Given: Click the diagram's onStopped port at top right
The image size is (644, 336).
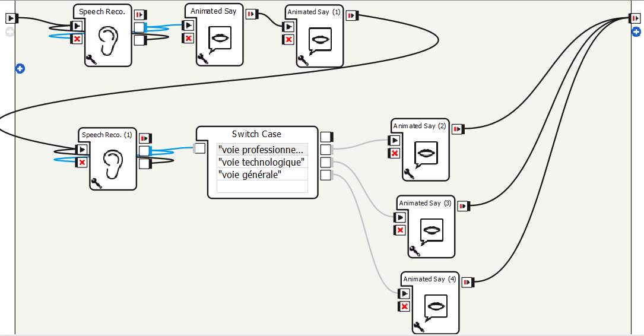Looking at the screenshot, I should pos(635,19).
